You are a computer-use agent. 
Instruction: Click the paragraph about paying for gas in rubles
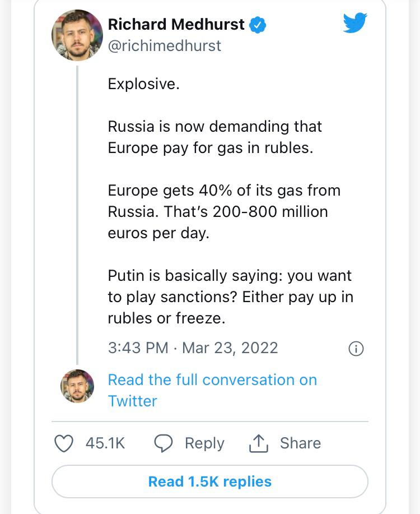click(215, 137)
